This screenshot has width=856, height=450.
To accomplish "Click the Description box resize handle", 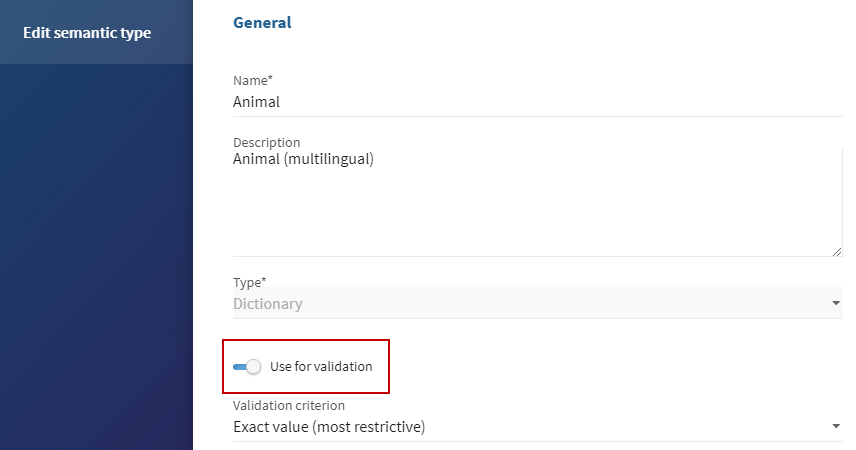I will 837,251.
